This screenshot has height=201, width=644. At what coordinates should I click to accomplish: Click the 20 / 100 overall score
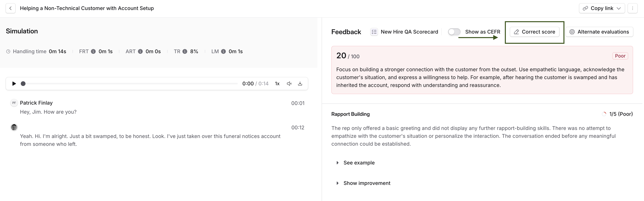click(348, 56)
